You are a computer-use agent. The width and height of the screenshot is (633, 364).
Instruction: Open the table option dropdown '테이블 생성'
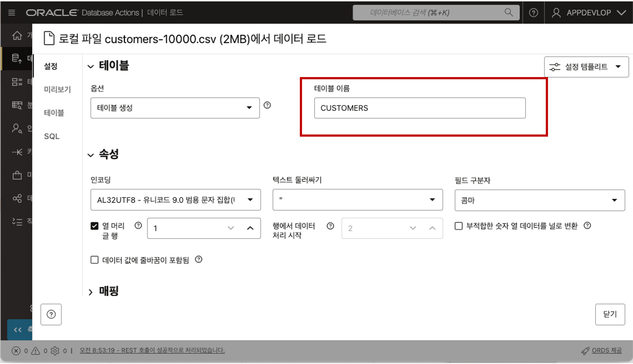pyautogui.click(x=175, y=108)
